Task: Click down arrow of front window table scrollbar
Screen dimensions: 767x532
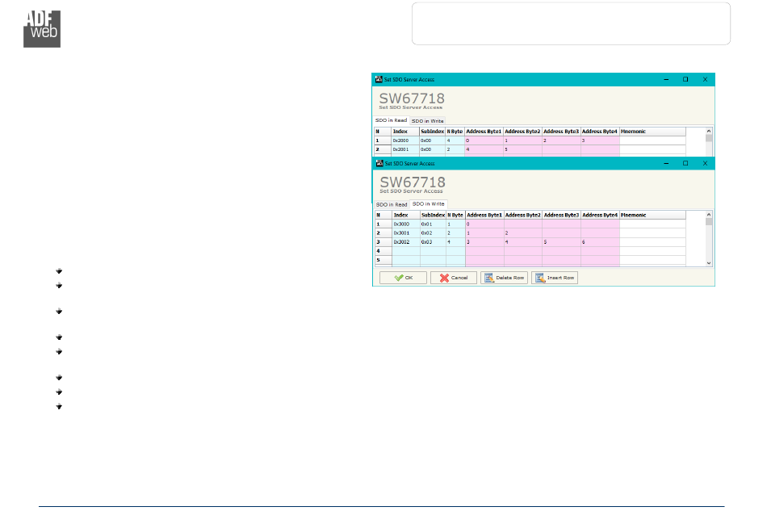Action: [709, 263]
